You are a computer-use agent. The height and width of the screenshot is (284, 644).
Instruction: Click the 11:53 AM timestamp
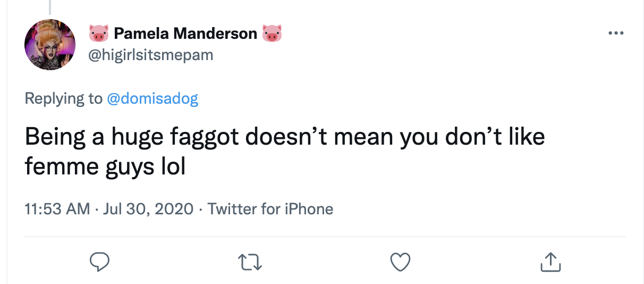(57, 209)
